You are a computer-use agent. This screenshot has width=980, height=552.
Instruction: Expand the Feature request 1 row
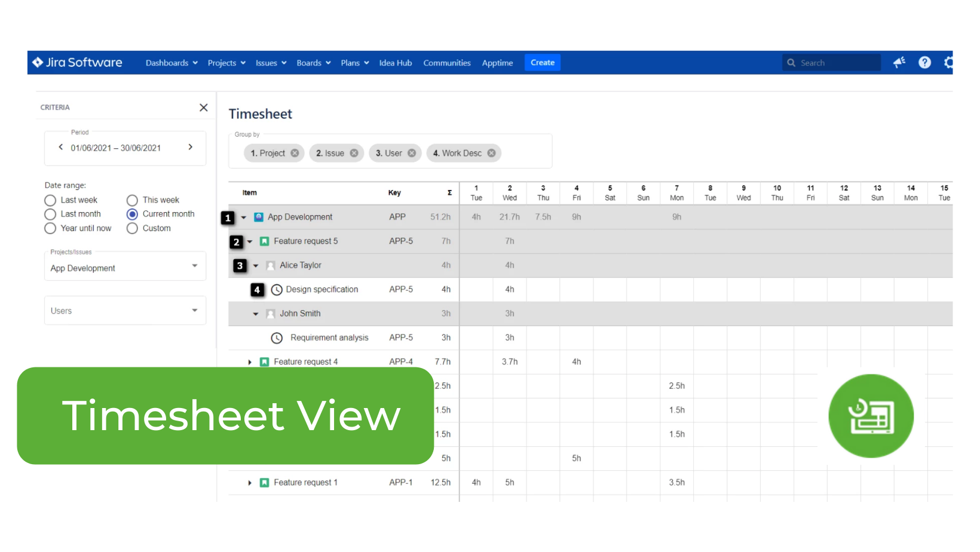point(250,483)
